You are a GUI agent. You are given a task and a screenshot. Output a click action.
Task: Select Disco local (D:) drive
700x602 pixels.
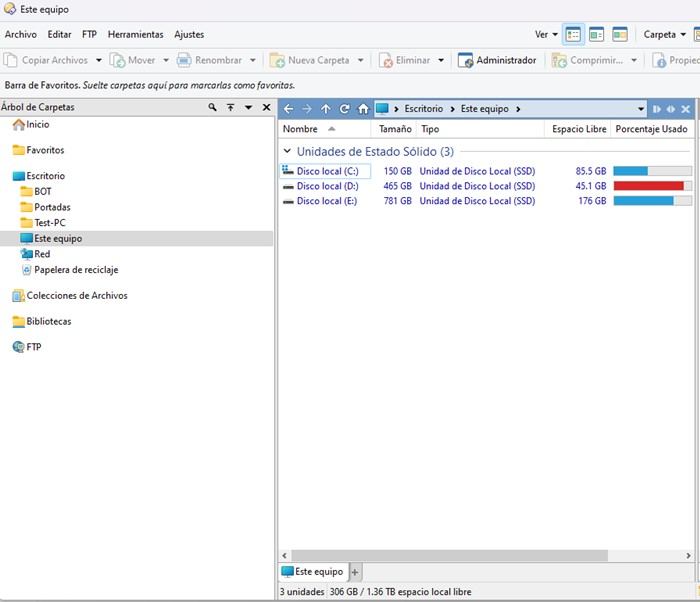coord(327,186)
